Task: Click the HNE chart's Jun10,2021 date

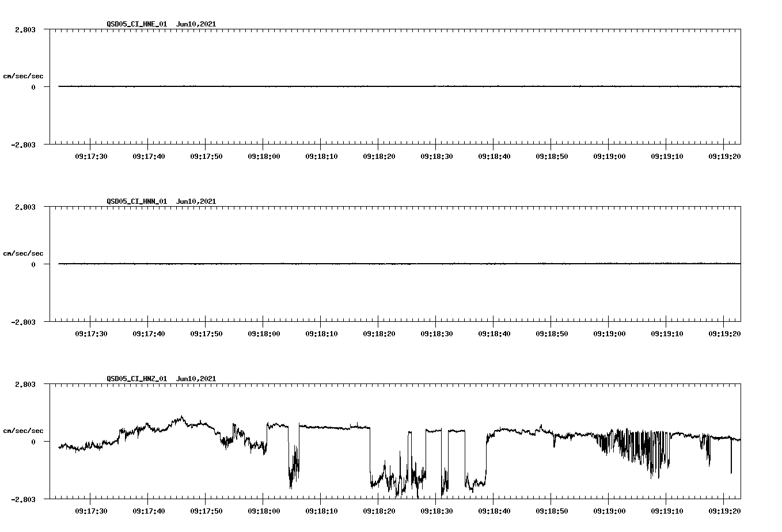Action: click(x=196, y=24)
